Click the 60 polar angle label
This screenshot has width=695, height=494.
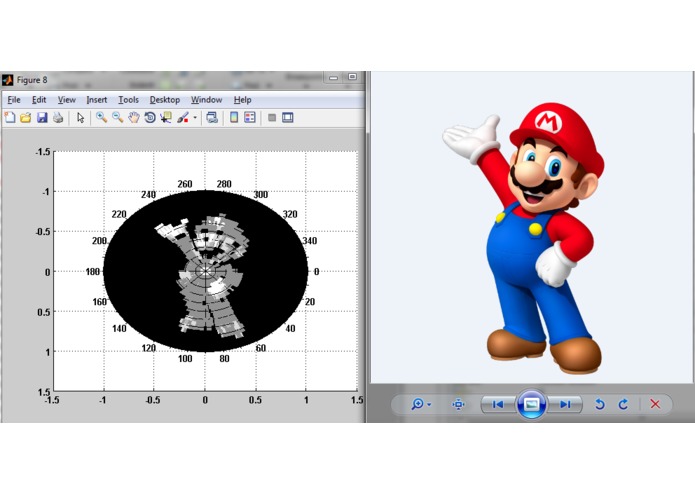[x=261, y=348]
